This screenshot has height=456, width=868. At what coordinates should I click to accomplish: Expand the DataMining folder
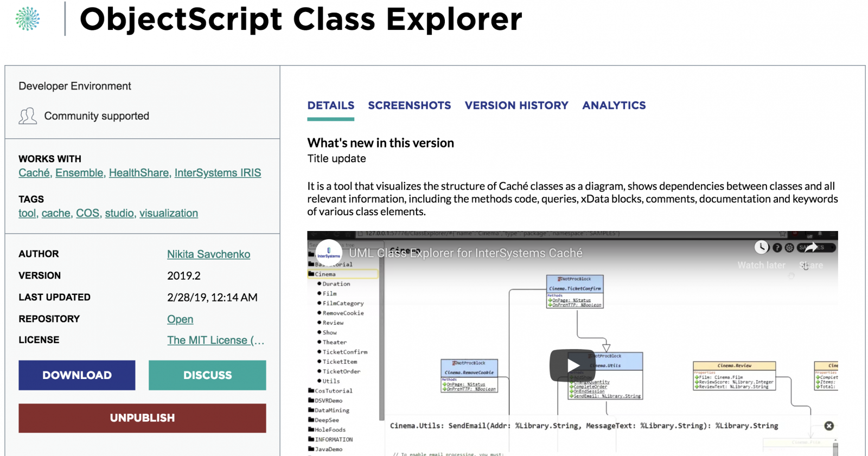[x=329, y=410]
